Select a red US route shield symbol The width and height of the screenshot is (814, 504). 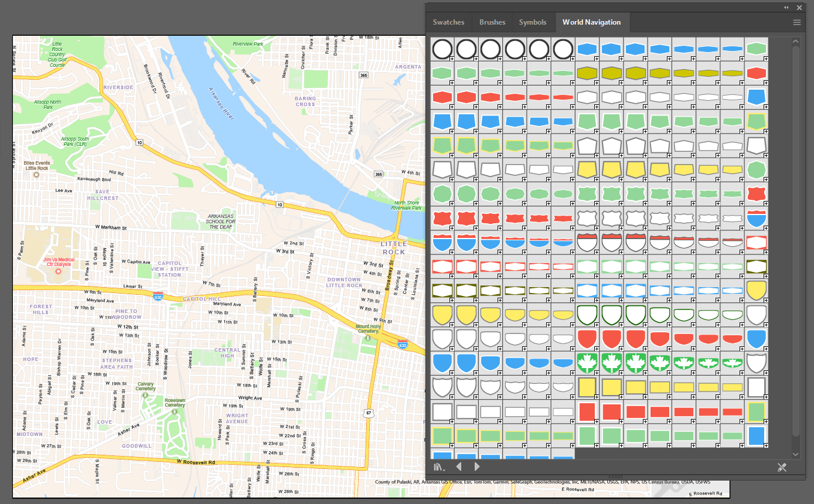pyautogui.click(x=442, y=217)
